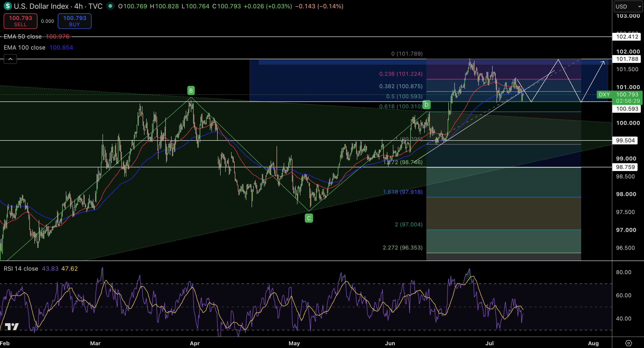The width and height of the screenshot is (644, 348).
Task: Click the 80.00 level on RSI scale
Action: coord(624,272)
